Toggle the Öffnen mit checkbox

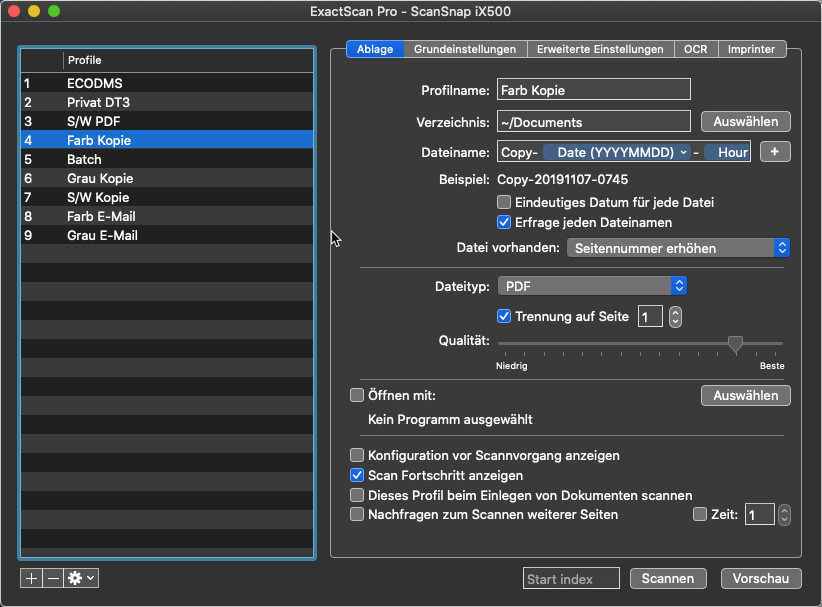357,395
